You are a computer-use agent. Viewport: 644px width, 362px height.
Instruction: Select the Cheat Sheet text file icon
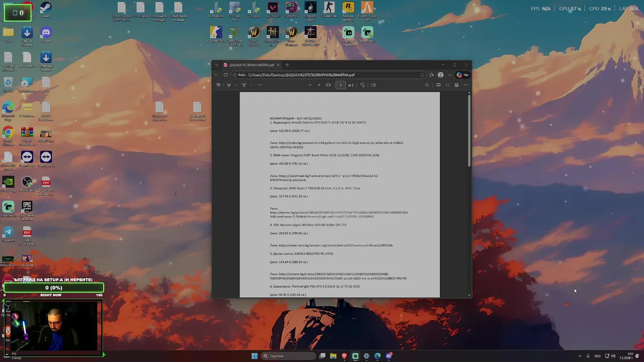click(x=178, y=12)
